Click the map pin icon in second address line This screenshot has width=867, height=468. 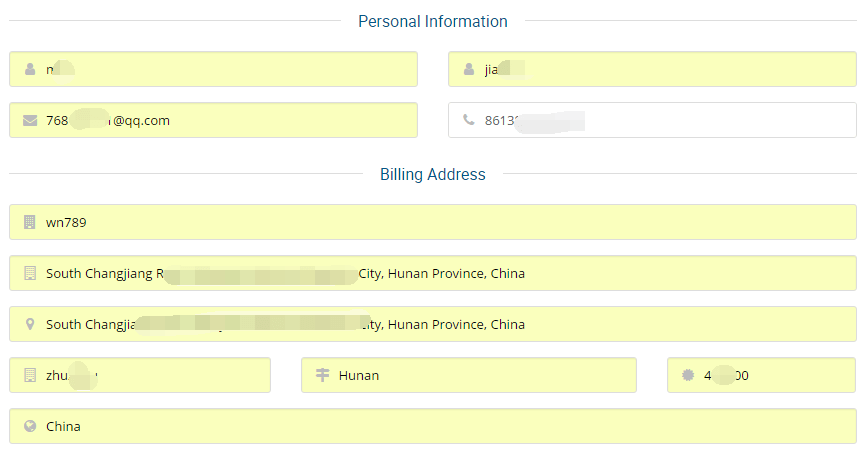29,325
